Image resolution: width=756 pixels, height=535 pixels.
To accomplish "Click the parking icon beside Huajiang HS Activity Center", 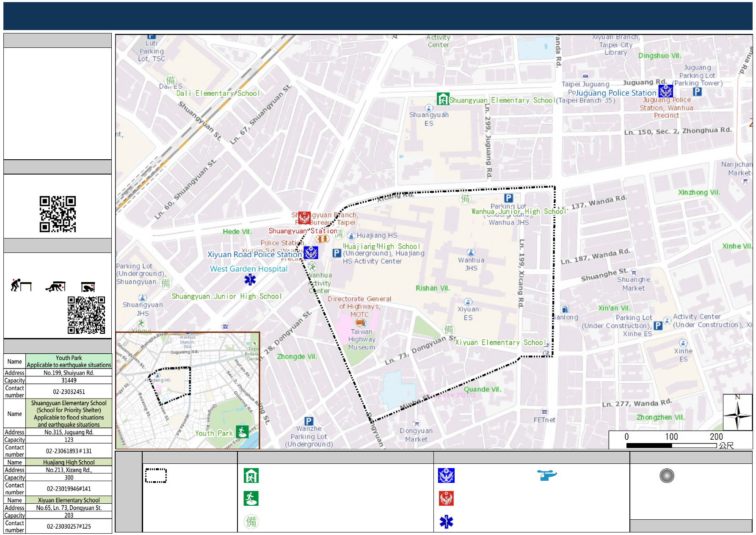I will coord(337,253).
